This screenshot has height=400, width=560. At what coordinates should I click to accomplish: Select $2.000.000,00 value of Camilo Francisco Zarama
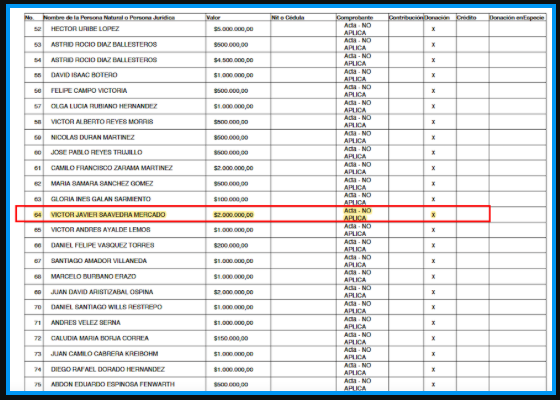pos(234,169)
